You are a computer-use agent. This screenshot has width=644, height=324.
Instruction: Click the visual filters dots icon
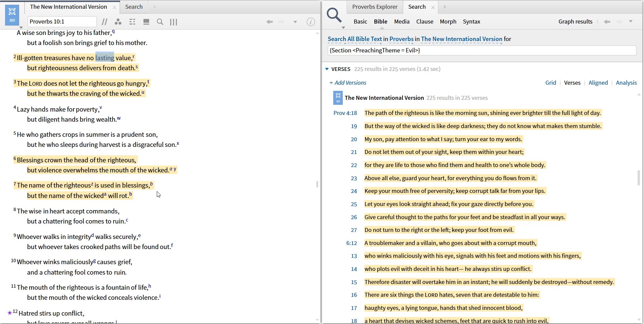(118, 22)
